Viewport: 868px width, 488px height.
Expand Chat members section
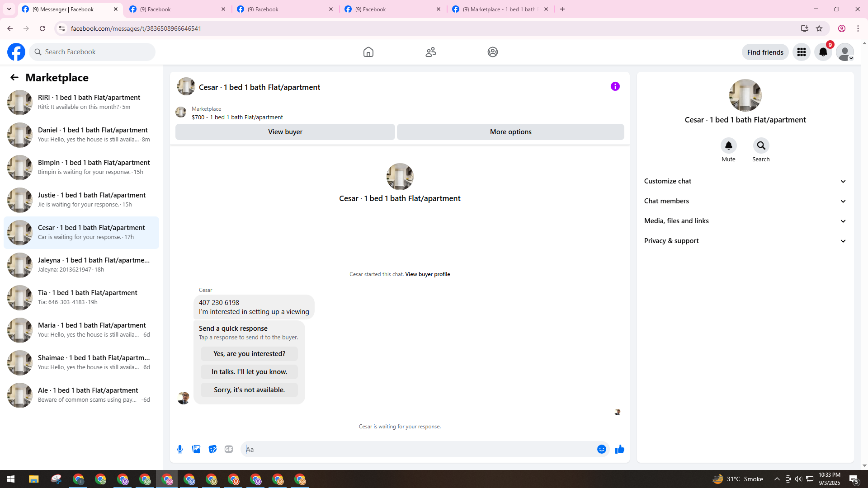[x=745, y=201]
